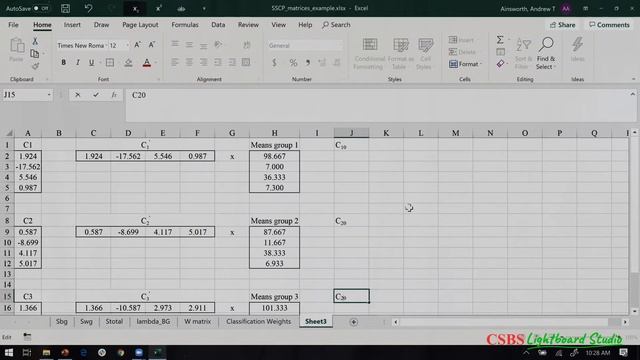Decrease the font size

[151, 45]
